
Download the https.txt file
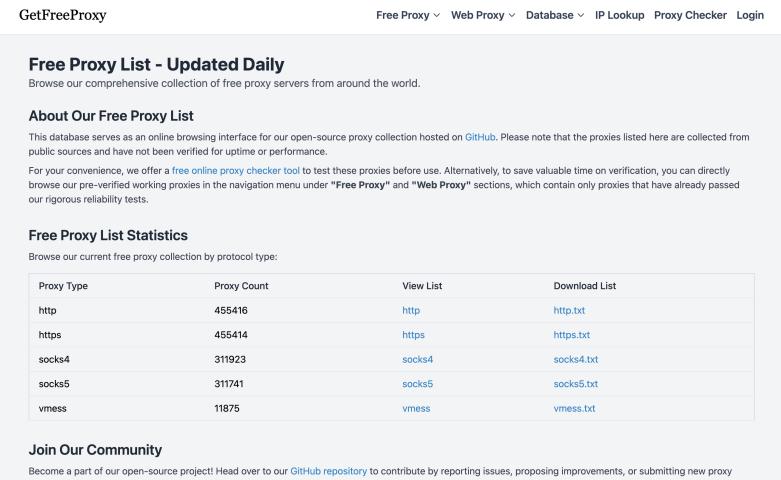pyautogui.click(x=572, y=335)
